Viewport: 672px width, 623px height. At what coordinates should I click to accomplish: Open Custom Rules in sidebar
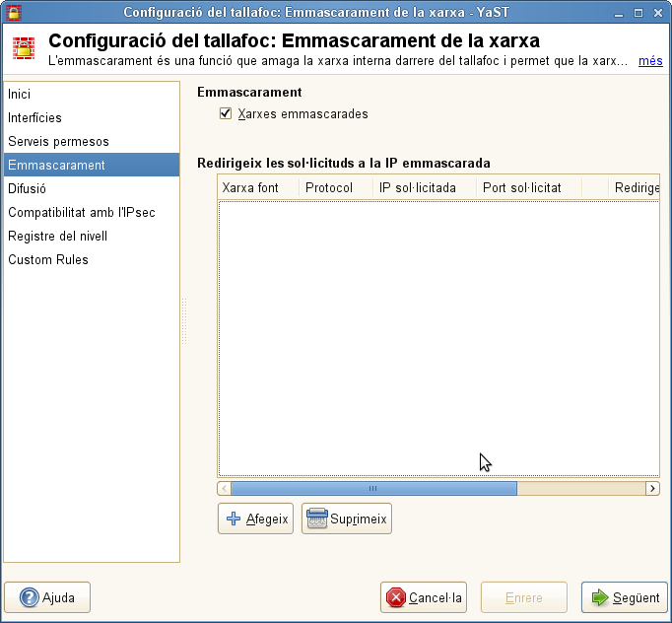(48, 259)
